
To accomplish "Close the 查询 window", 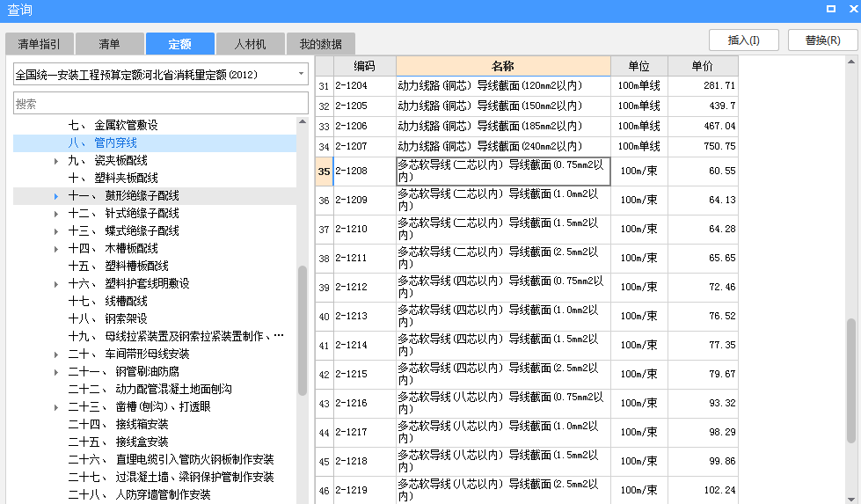I will point(855,8).
